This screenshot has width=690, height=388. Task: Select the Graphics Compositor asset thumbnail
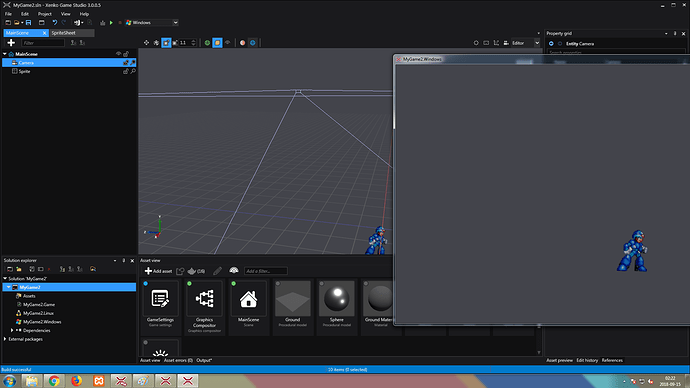[x=205, y=307]
